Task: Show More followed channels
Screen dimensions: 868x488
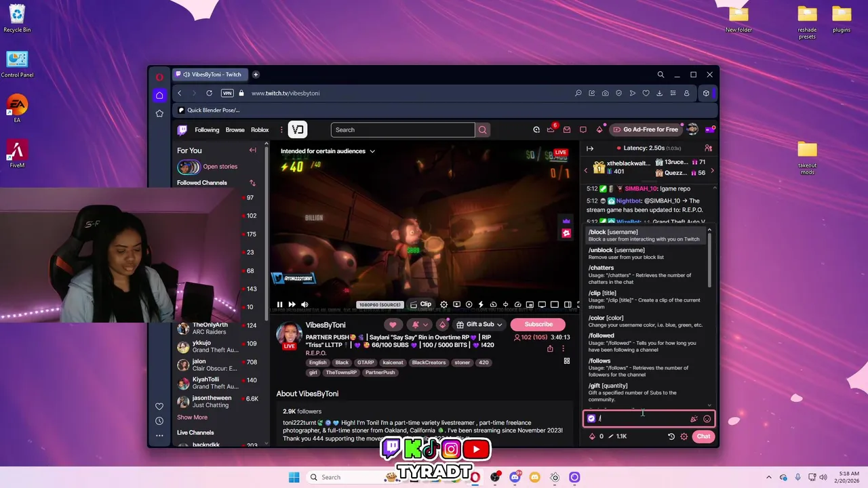Action: coord(193,418)
